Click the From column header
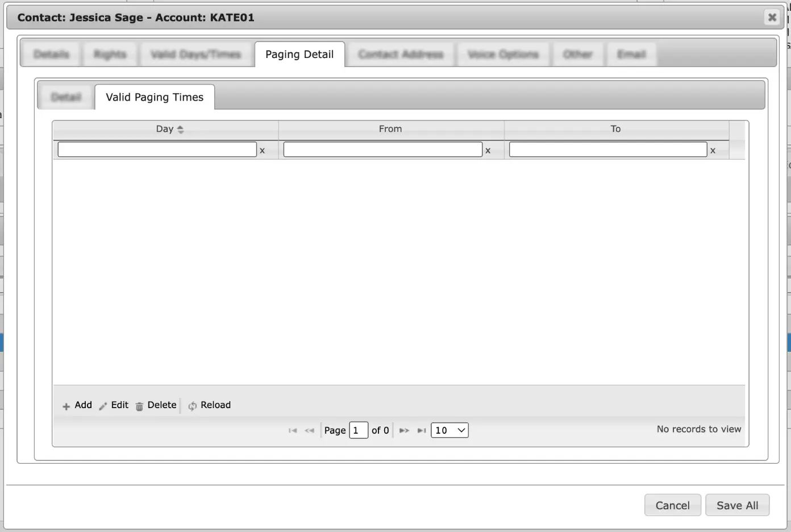791x532 pixels. pyautogui.click(x=390, y=130)
